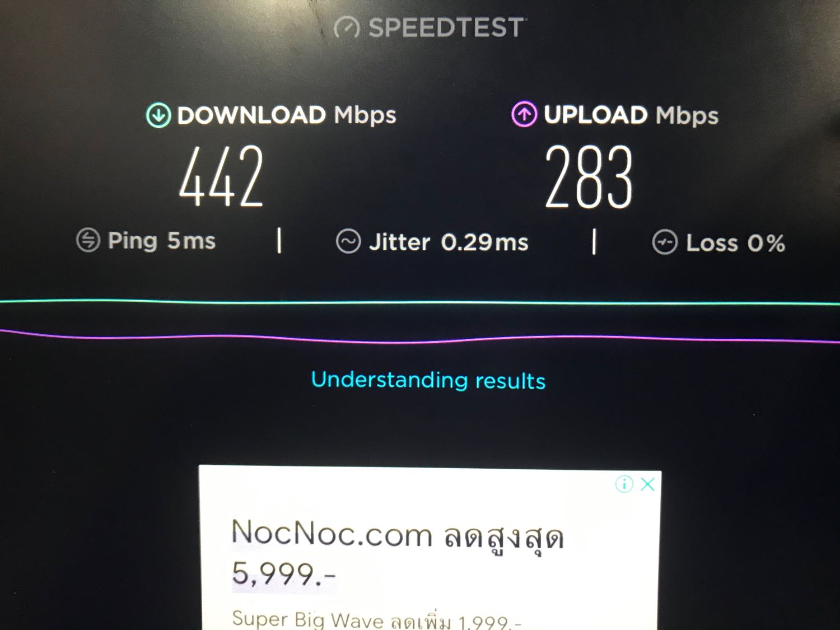The width and height of the screenshot is (840, 630).
Task: Click the Jitter 0.29ms reading
Action: (449, 242)
